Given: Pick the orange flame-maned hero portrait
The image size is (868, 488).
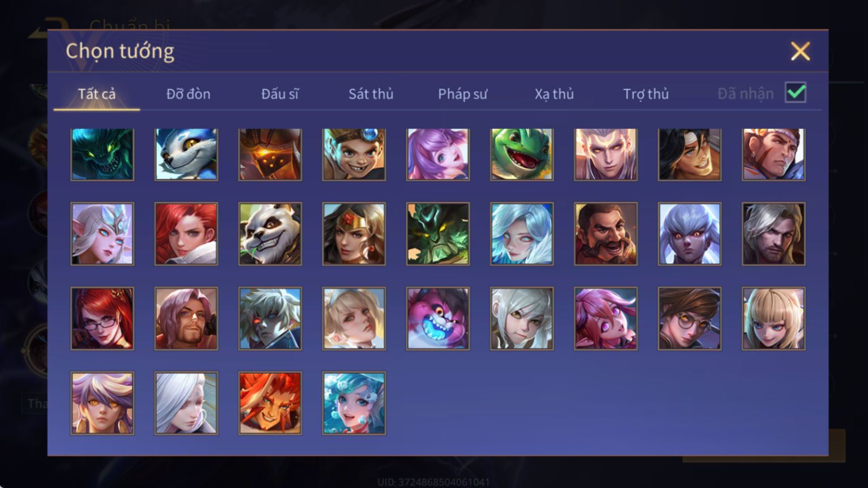Looking at the screenshot, I should [270, 403].
